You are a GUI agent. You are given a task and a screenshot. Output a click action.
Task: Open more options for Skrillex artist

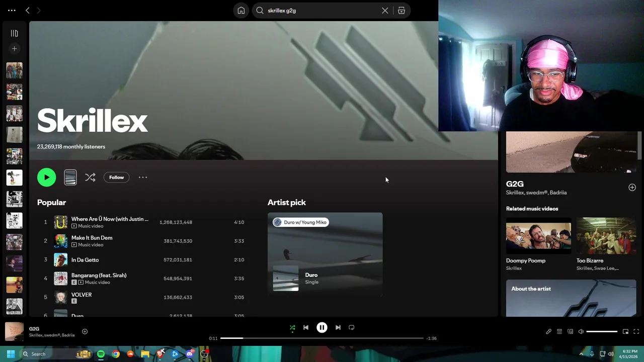[x=143, y=177]
